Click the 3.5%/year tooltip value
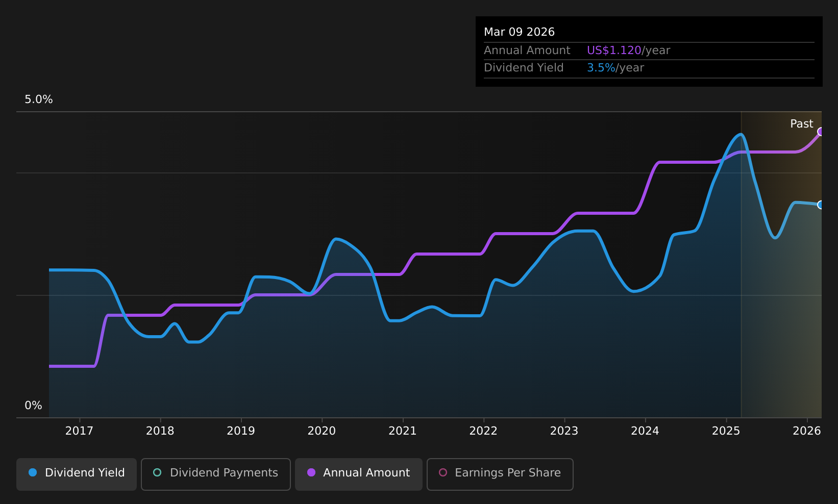 pyautogui.click(x=615, y=68)
